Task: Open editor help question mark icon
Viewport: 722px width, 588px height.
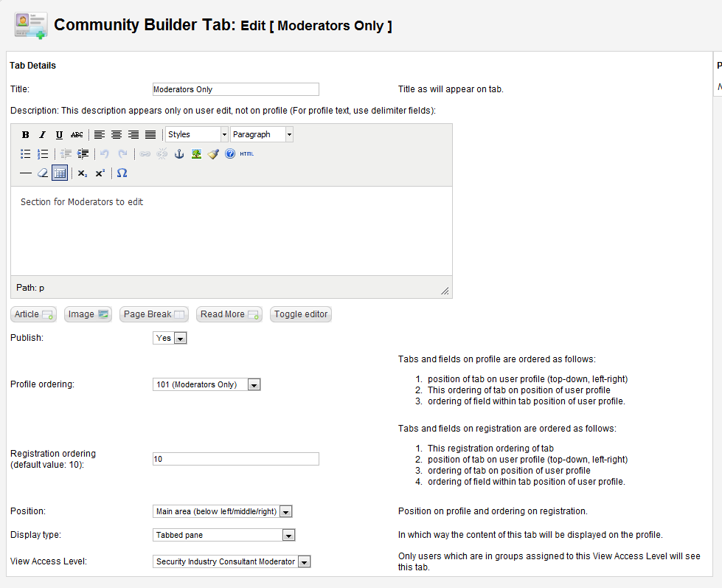Action: point(230,153)
